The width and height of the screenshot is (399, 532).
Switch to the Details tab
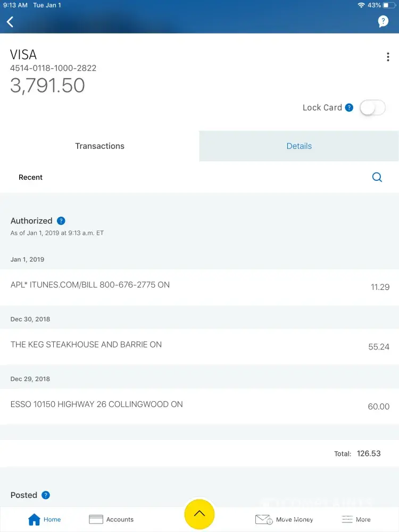click(299, 146)
